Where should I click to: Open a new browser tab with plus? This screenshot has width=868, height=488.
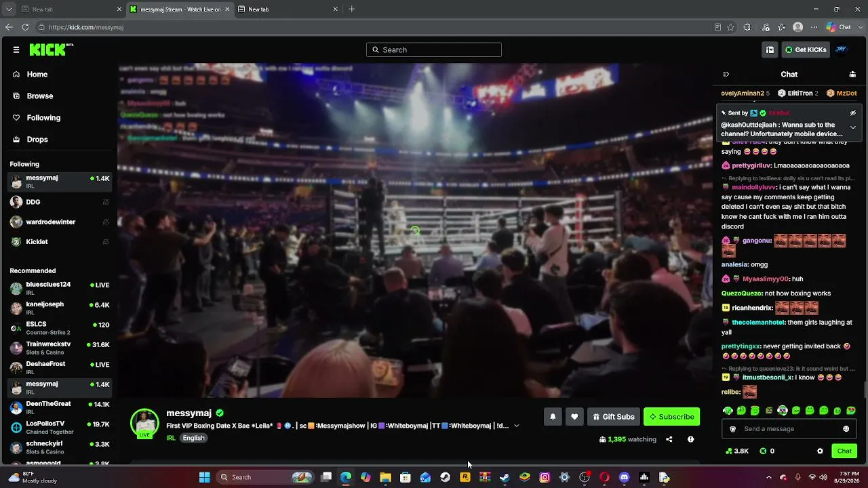pyautogui.click(x=351, y=9)
